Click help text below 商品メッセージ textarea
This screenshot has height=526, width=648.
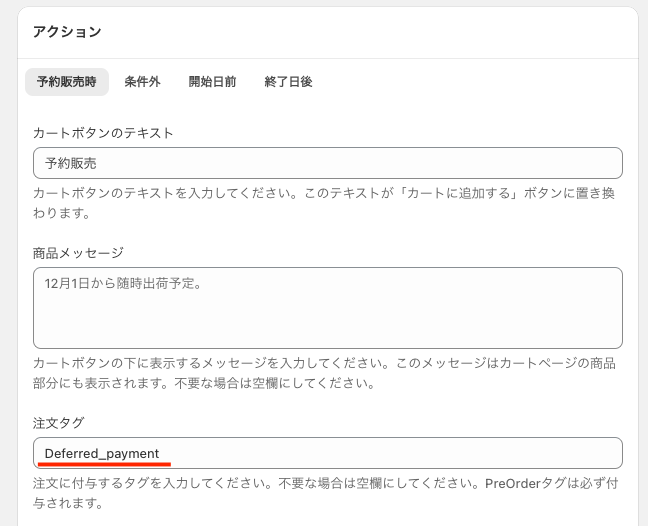[x=324, y=373]
